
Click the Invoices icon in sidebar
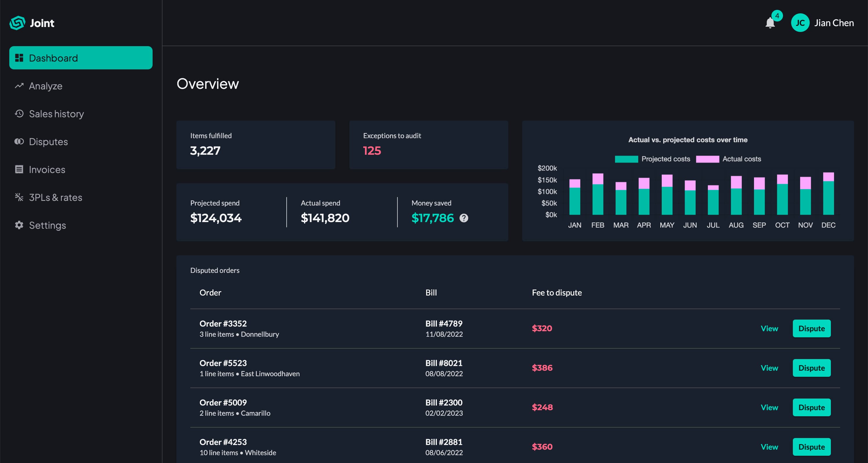[19, 170]
